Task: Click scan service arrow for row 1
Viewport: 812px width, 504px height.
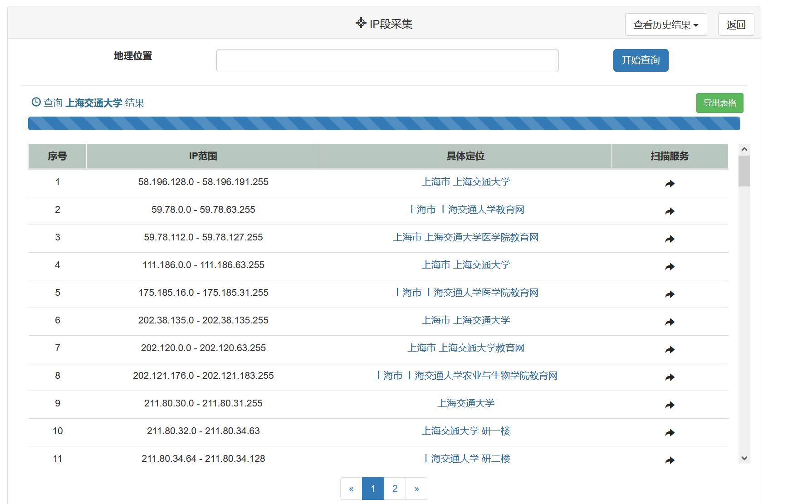Action: (670, 183)
